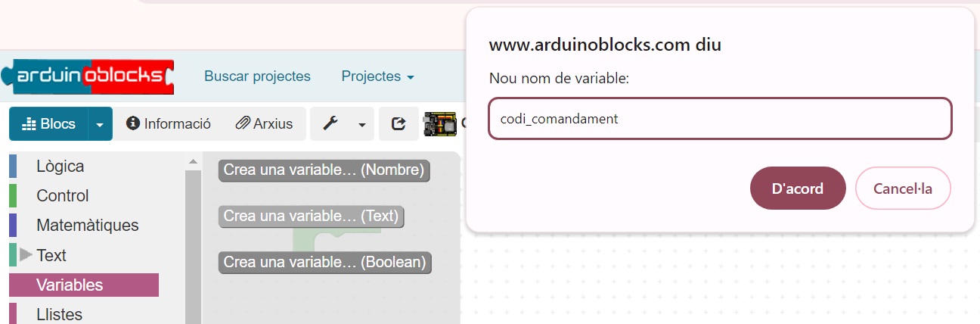Open the Arxius attachments section
Viewport: 980px width, 324px height.
[x=264, y=124]
